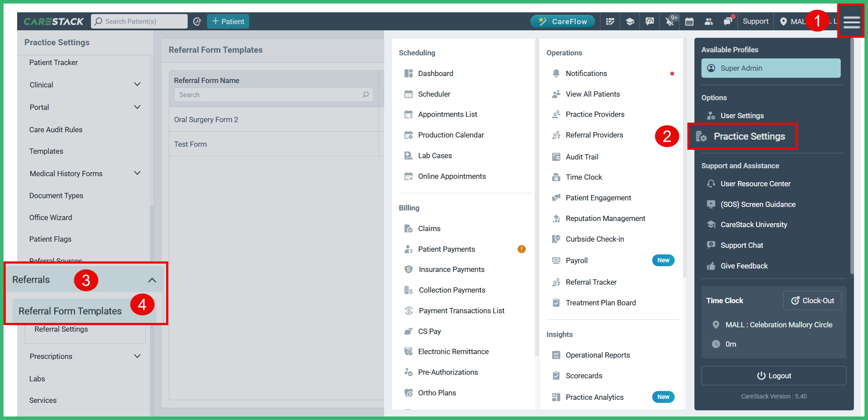Image resolution: width=868 pixels, height=420 pixels.
Task: Expand the Medical History Forms section
Action: pos(137,174)
